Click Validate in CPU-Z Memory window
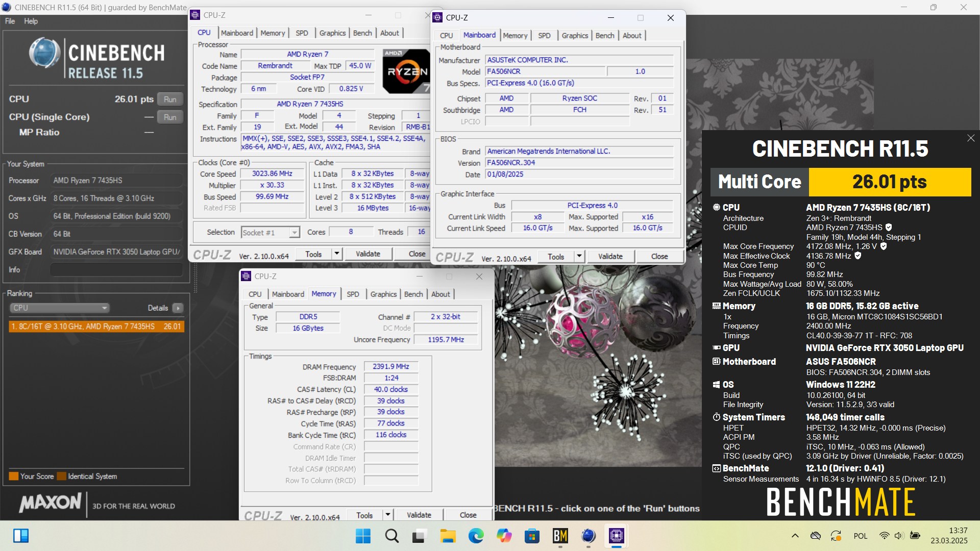This screenshot has width=980, height=551. coord(419,515)
